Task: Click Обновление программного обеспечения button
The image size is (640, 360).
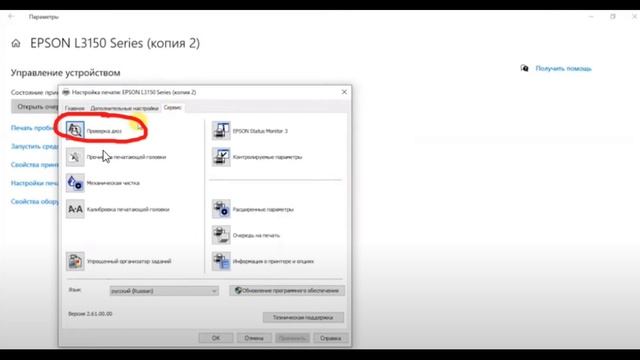Action: click(287, 291)
